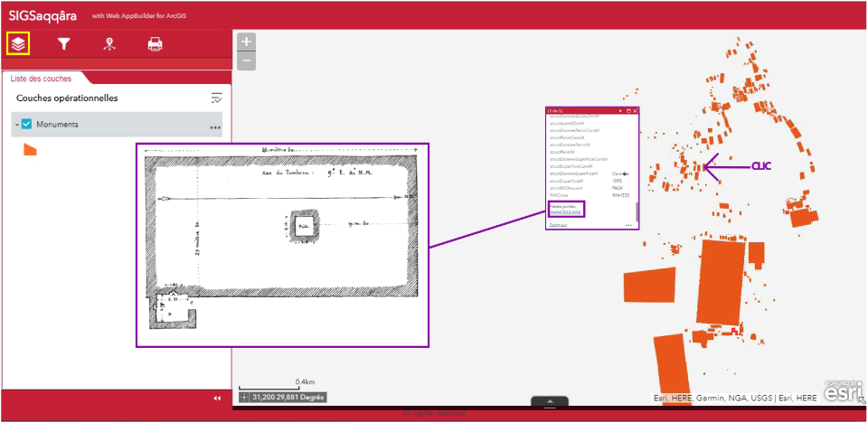Open the layer list widget icon
The height and width of the screenshot is (422, 868).
click(x=18, y=43)
